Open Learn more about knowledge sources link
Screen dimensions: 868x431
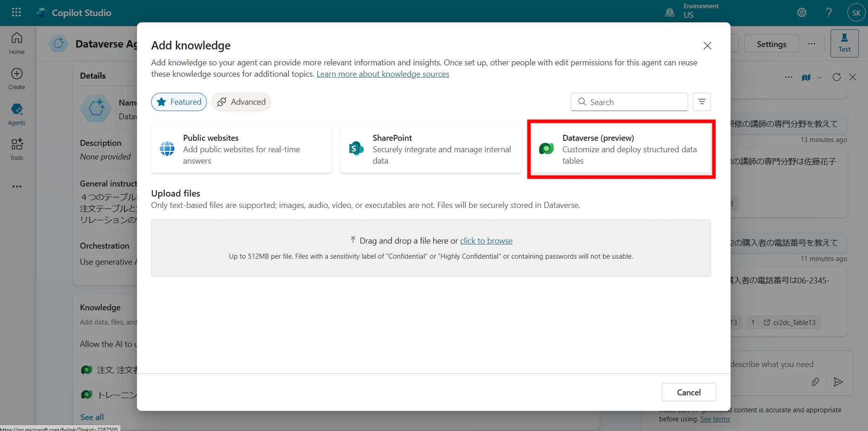pyautogui.click(x=383, y=74)
